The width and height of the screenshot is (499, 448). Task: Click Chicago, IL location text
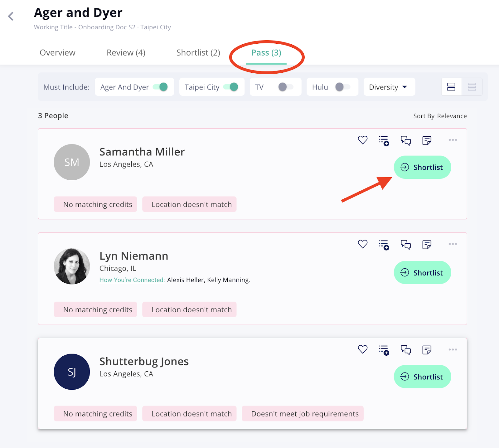(118, 269)
